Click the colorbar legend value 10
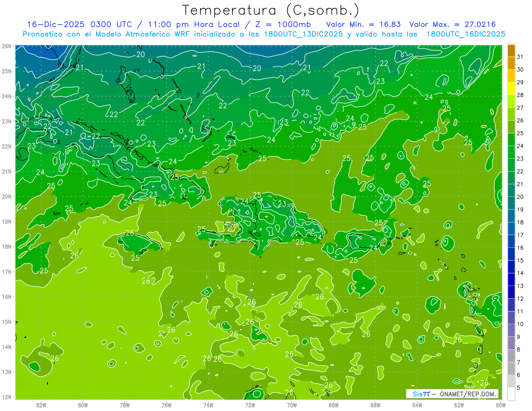 [x=520, y=324]
